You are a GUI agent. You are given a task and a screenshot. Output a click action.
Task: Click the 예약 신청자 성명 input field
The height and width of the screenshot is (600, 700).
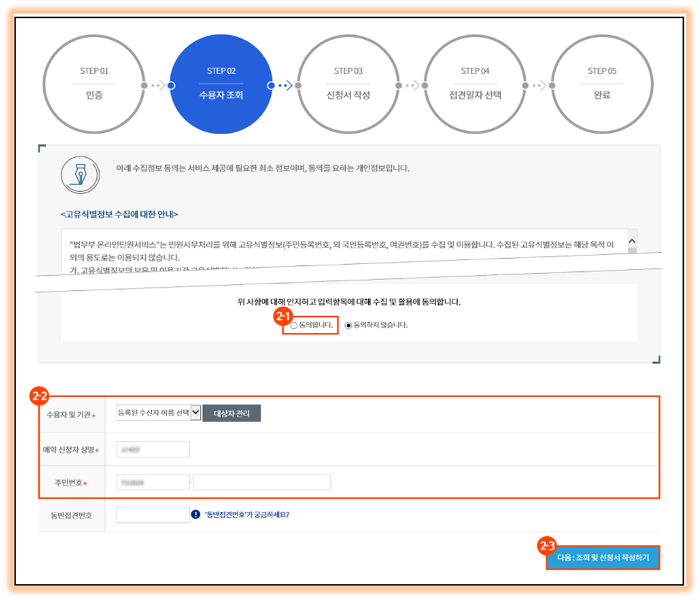[152, 449]
